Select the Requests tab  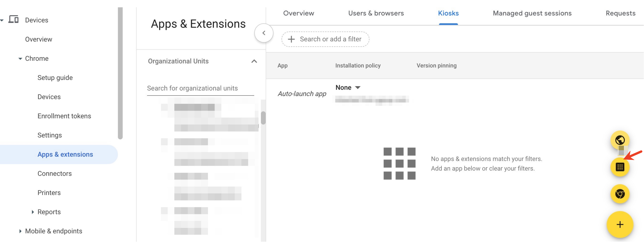[x=620, y=13]
